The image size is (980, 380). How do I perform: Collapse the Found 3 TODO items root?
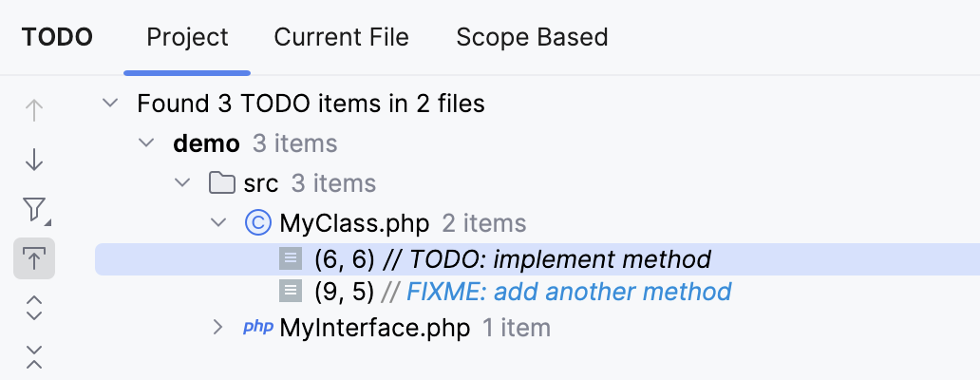[x=111, y=103]
